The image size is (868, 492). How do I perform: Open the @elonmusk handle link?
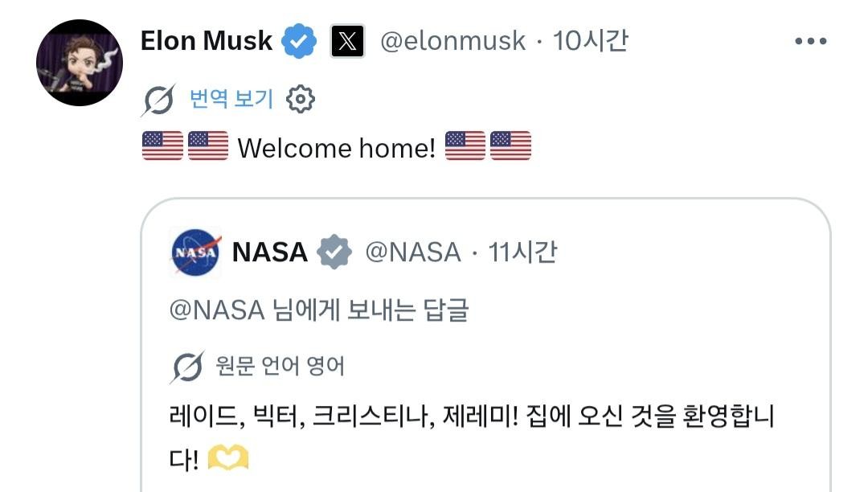point(452,41)
